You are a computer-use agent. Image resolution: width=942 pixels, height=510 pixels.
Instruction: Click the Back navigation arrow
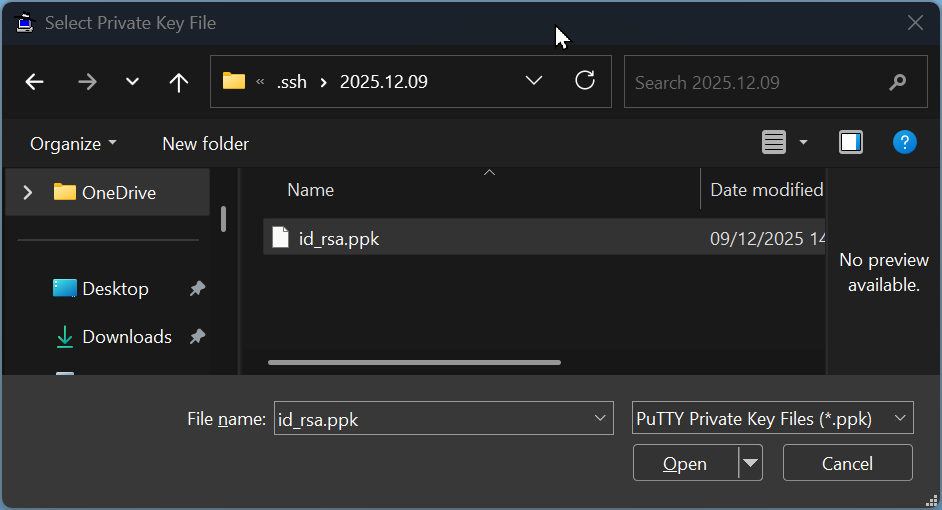coord(35,82)
